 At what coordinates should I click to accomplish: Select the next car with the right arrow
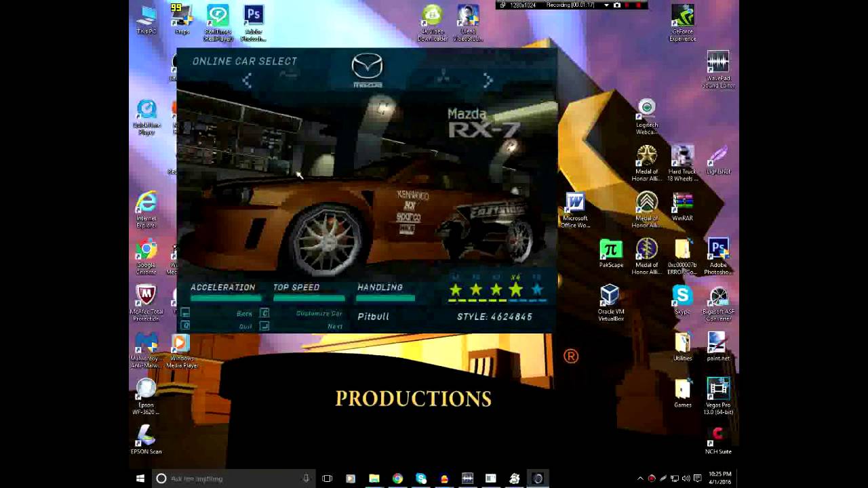point(488,81)
